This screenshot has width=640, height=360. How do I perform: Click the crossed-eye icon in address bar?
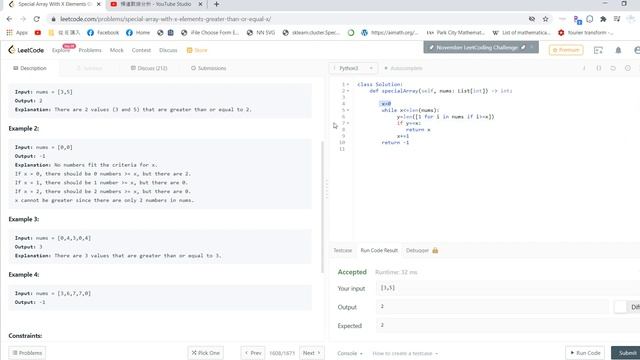point(531,19)
